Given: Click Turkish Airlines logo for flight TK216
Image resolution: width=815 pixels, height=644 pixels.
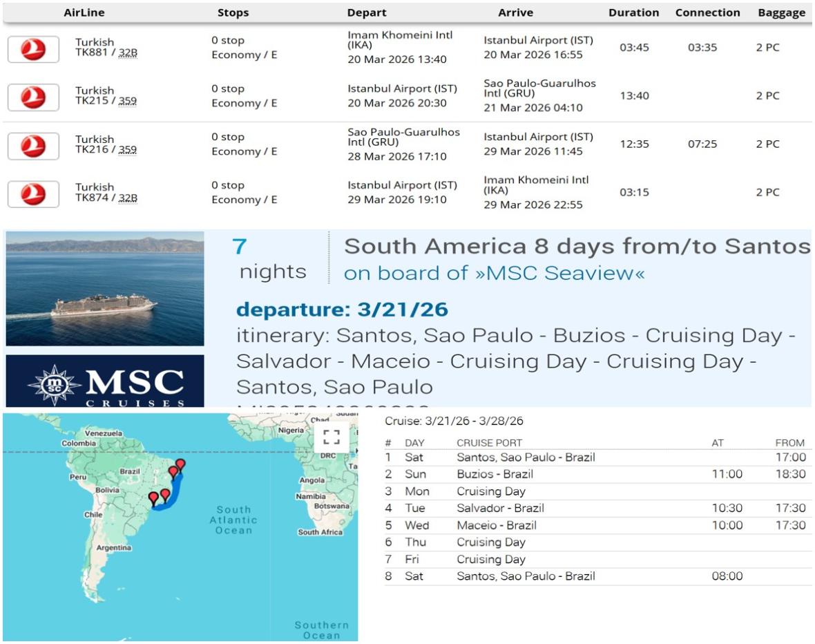Looking at the screenshot, I should [33, 146].
